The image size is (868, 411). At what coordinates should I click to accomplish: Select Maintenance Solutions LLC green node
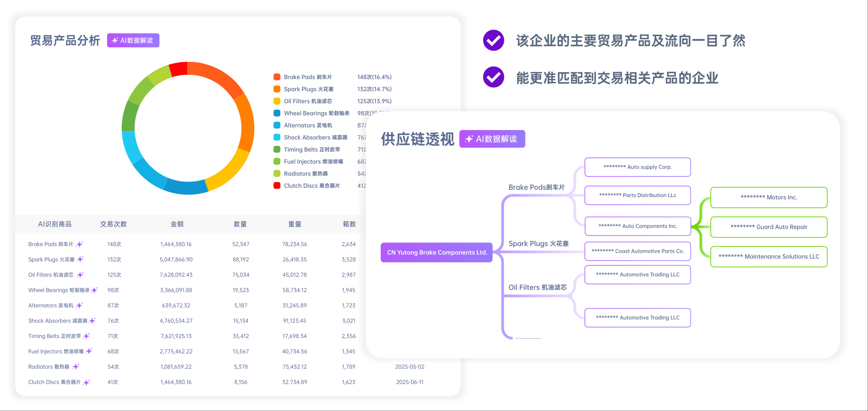click(769, 257)
